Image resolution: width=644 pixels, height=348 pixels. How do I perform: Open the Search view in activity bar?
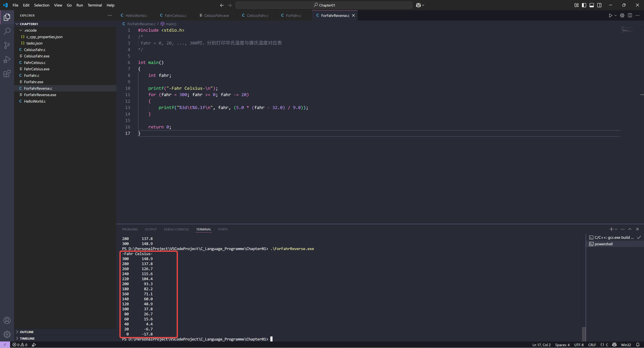[x=7, y=31]
